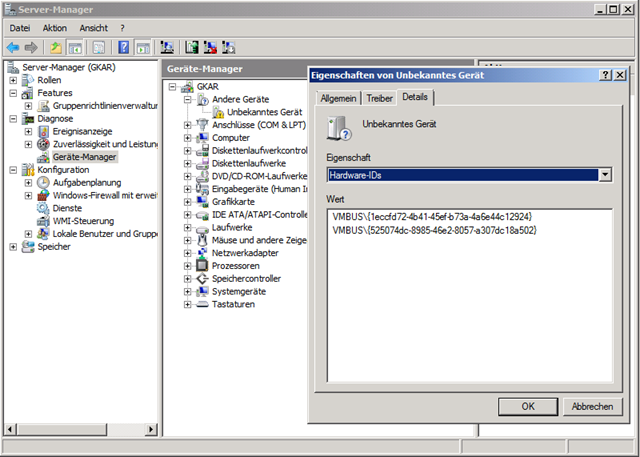
Task: Expand the Netzwerkadapter device category
Action: [x=187, y=253]
